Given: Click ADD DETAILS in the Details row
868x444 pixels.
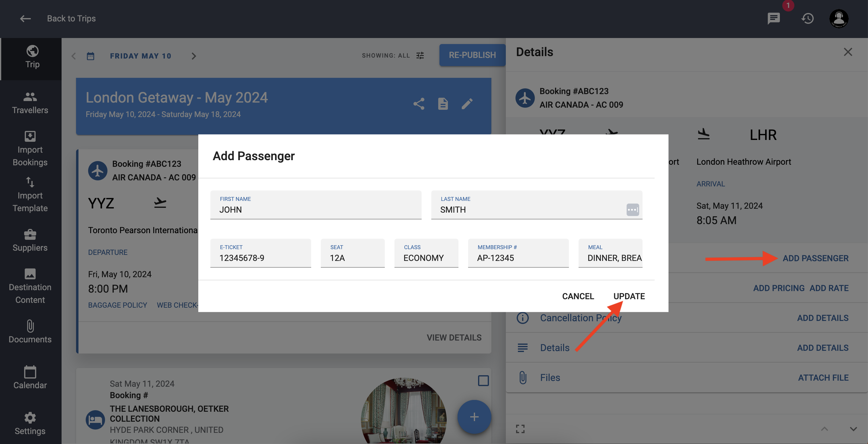Looking at the screenshot, I should point(822,348).
